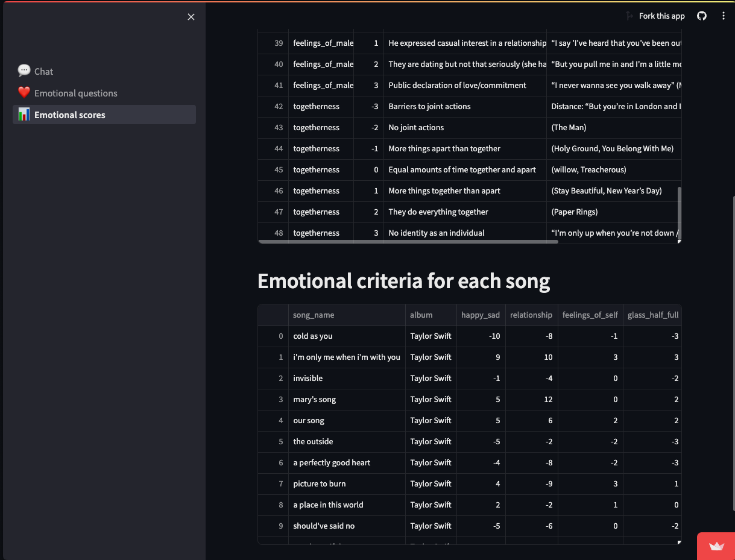Image resolution: width=735 pixels, height=560 pixels.
Task: Go to the Chat page
Action: click(x=43, y=71)
